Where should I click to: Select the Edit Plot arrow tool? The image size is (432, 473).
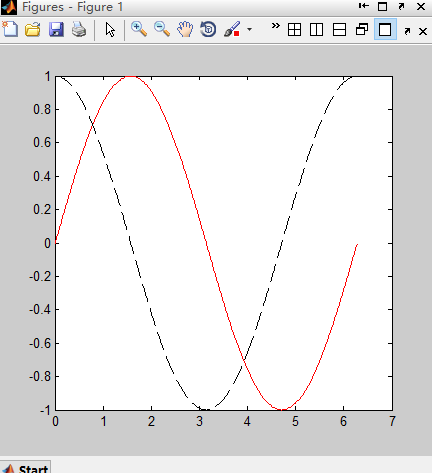110,30
